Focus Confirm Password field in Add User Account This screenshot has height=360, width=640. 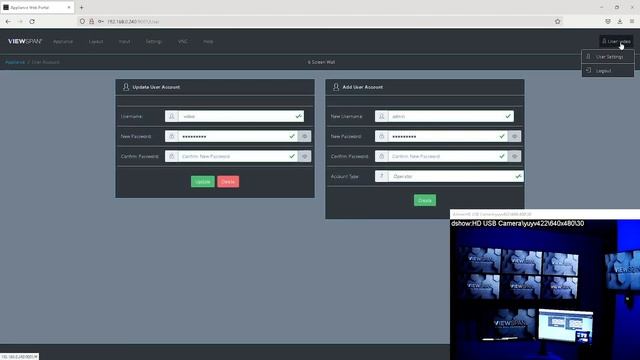point(448,156)
